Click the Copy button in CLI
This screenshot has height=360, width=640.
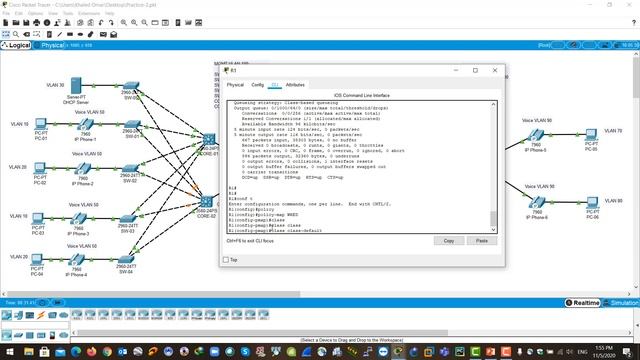point(449,241)
